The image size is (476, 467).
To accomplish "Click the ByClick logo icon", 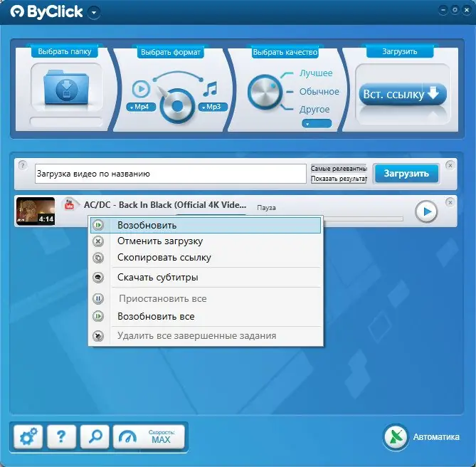I will [17, 12].
